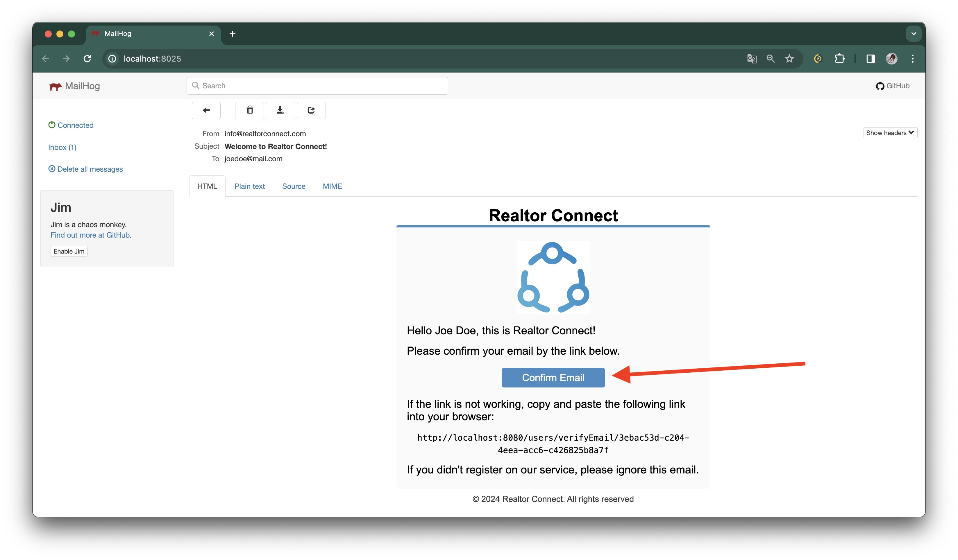
Task: Click the Inbox (1) label
Action: [62, 147]
